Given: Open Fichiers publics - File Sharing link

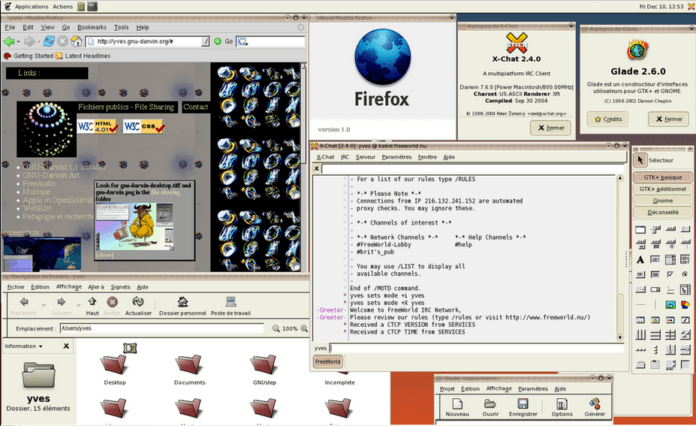Looking at the screenshot, I should (x=126, y=107).
